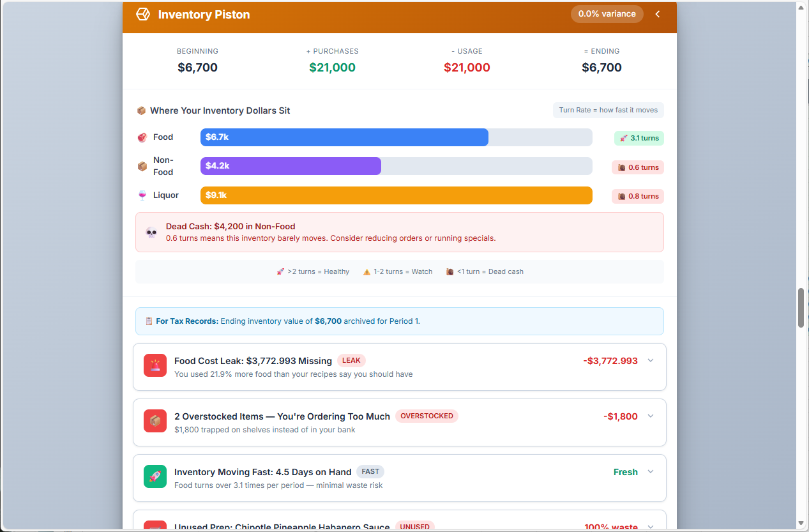This screenshot has height=532, width=809.
Task: Select the 3.1 turns badge for Food
Action: tap(639, 137)
